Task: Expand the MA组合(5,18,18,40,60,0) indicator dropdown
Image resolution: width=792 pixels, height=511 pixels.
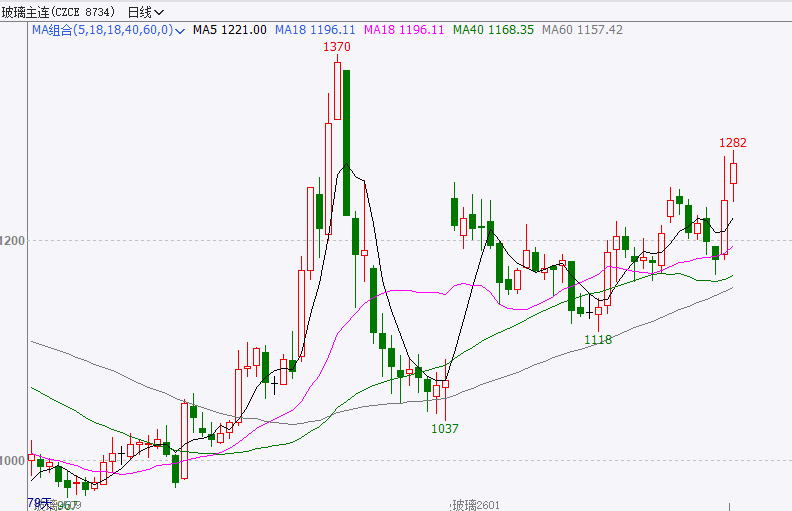Action: [108, 30]
